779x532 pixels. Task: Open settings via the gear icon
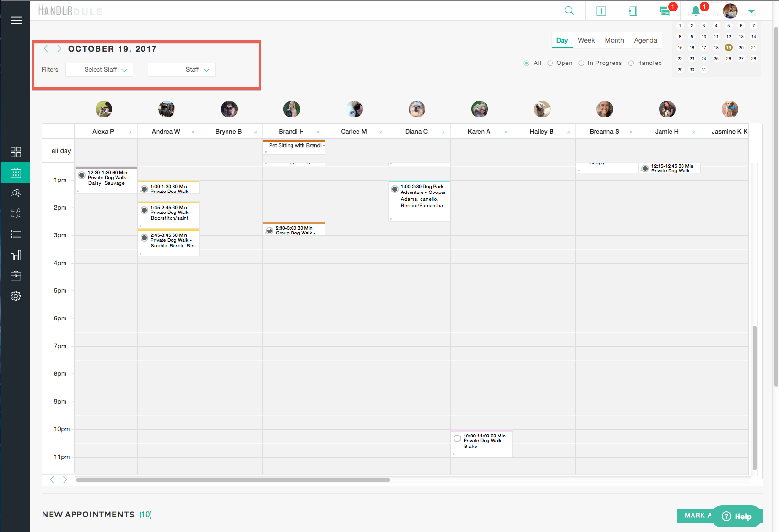click(16, 296)
